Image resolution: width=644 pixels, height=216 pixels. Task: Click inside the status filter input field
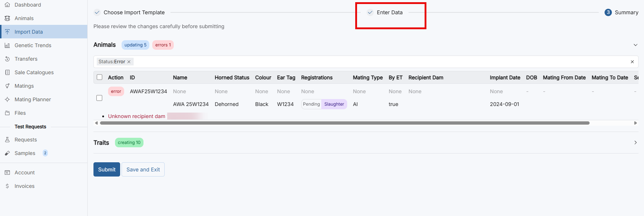point(365,62)
